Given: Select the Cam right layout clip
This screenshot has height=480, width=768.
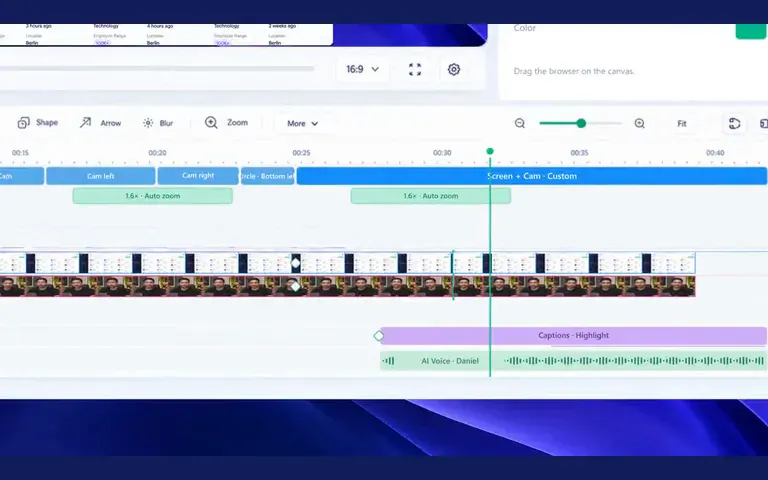Looking at the screenshot, I should click(198, 175).
